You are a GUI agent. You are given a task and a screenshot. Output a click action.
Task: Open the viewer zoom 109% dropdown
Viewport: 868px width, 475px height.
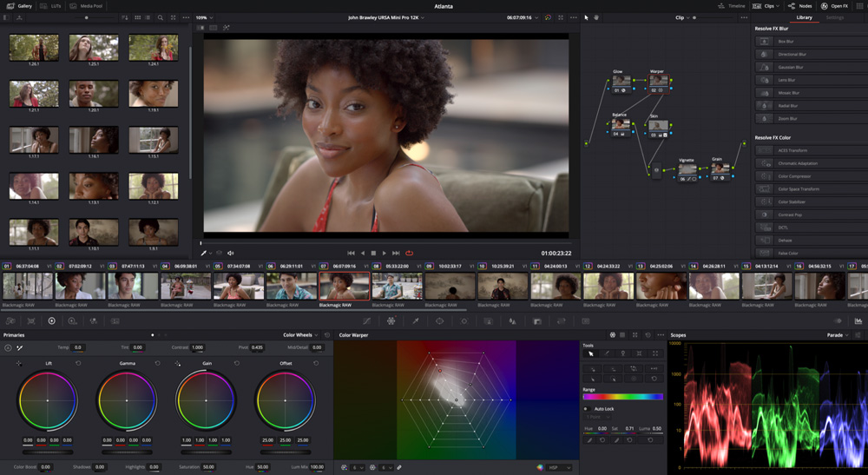point(204,17)
